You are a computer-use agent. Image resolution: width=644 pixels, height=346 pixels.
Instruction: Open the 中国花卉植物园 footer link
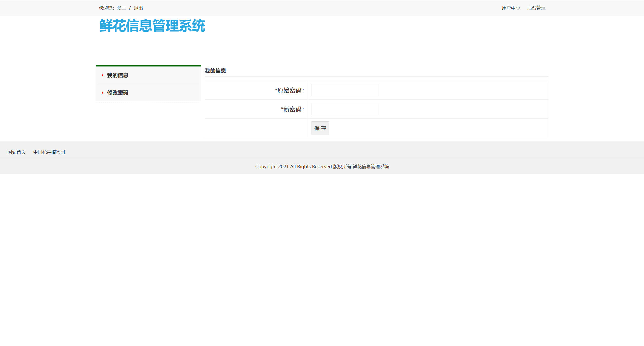tap(49, 152)
